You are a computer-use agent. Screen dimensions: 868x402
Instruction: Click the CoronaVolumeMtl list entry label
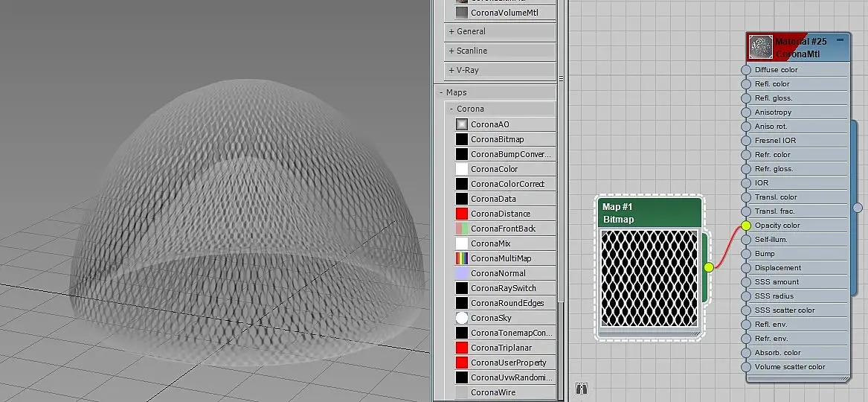(x=504, y=12)
